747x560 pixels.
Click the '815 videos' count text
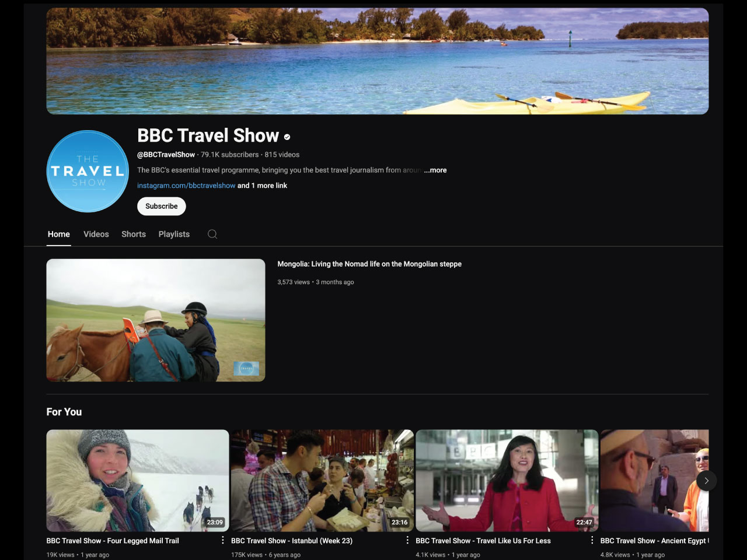coord(282,155)
